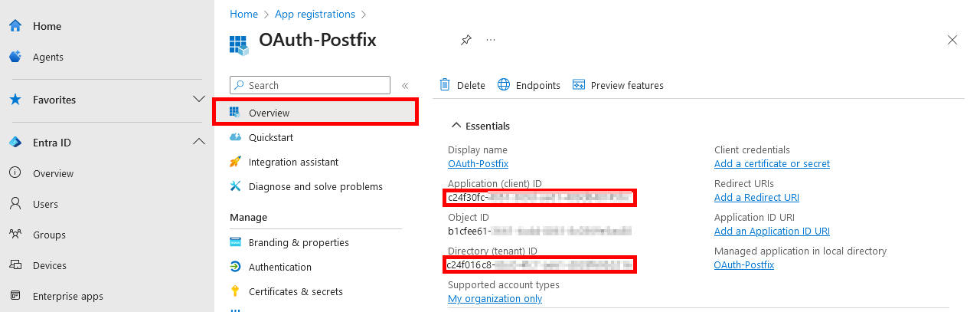Image resolution: width=980 pixels, height=312 pixels.
Task: Open managed application OAuth-Postfix link
Action: [744, 264]
